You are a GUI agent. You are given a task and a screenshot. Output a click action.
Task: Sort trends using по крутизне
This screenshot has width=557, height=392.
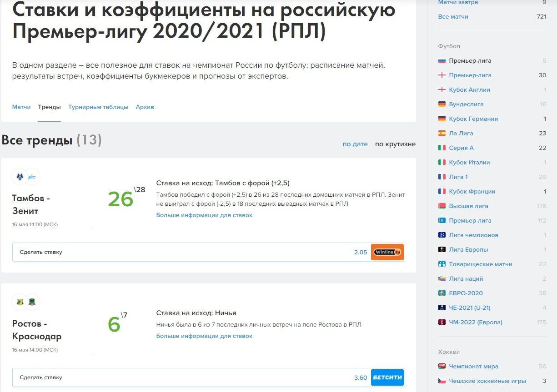tap(395, 144)
